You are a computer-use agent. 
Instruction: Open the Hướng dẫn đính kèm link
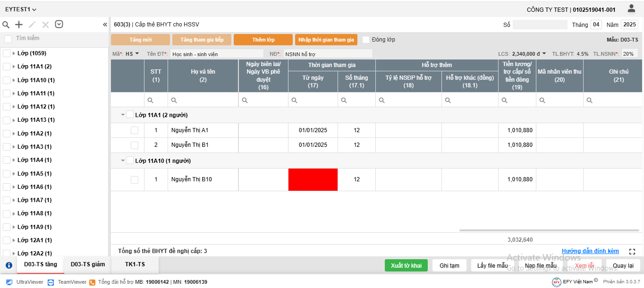click(590, 251)
